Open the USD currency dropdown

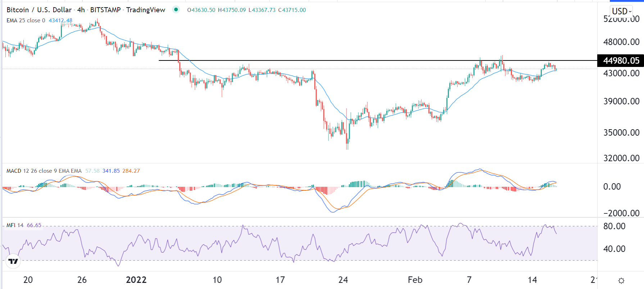click(621, 11)
